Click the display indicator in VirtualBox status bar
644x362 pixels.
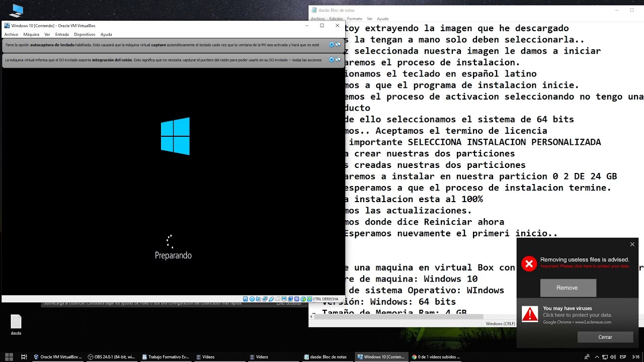(x=284, y=299)
